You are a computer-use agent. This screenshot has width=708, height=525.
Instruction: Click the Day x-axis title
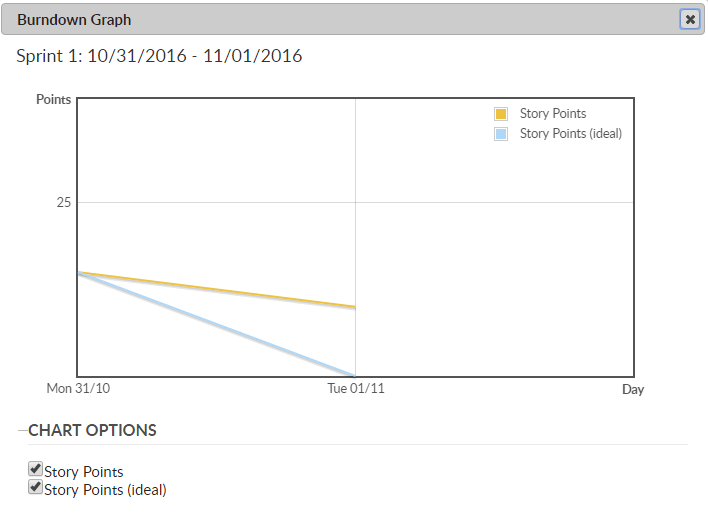633,389
